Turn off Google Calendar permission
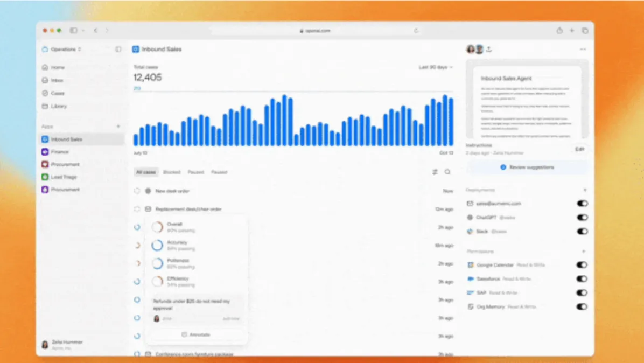This screenshot has height=363, width=644. [x=582, y=266]
